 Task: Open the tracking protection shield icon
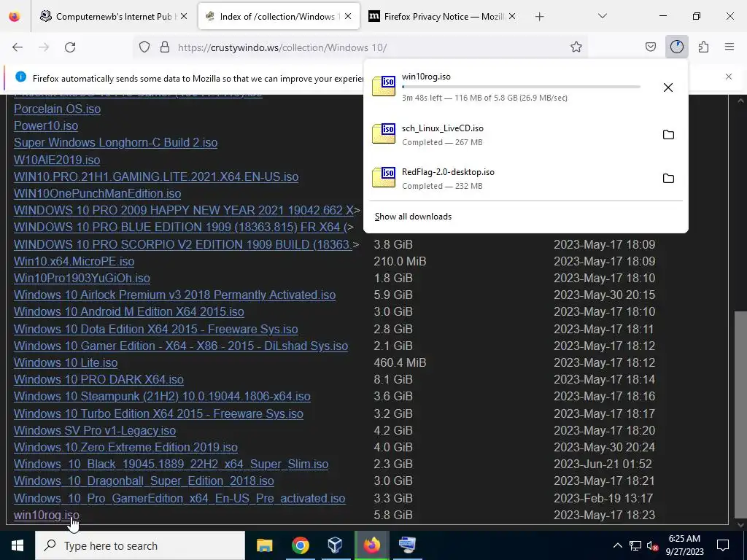(x=144, y=47)
